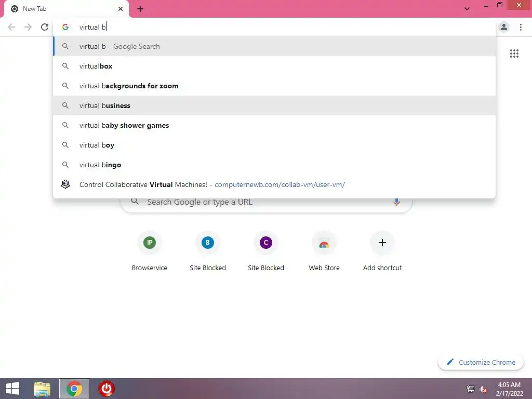
Task: Click the red power taskbar icon
Action: 106,389
